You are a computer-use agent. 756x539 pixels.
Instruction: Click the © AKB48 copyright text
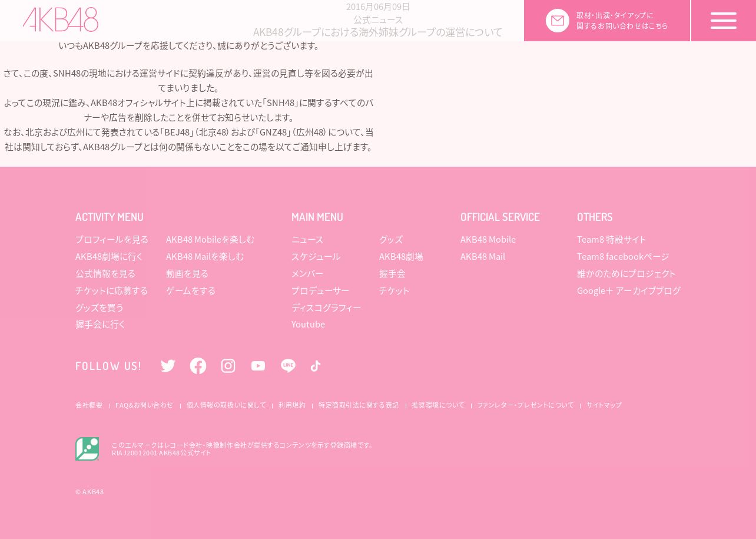point(89,491)
